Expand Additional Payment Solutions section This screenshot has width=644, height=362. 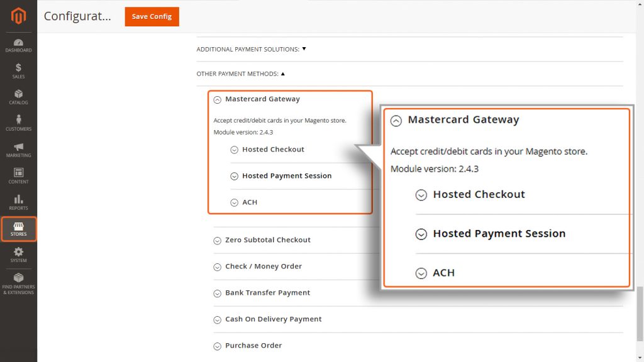coord(252,49)
